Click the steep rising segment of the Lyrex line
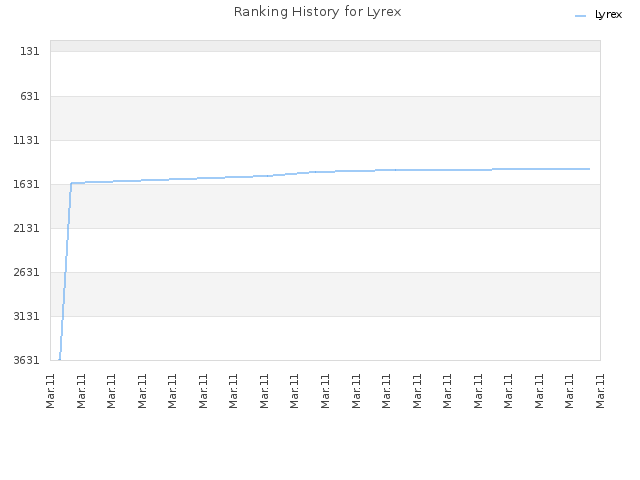This screenshot has width=640, height=480. pyautogui.click(x=65, y=271)
